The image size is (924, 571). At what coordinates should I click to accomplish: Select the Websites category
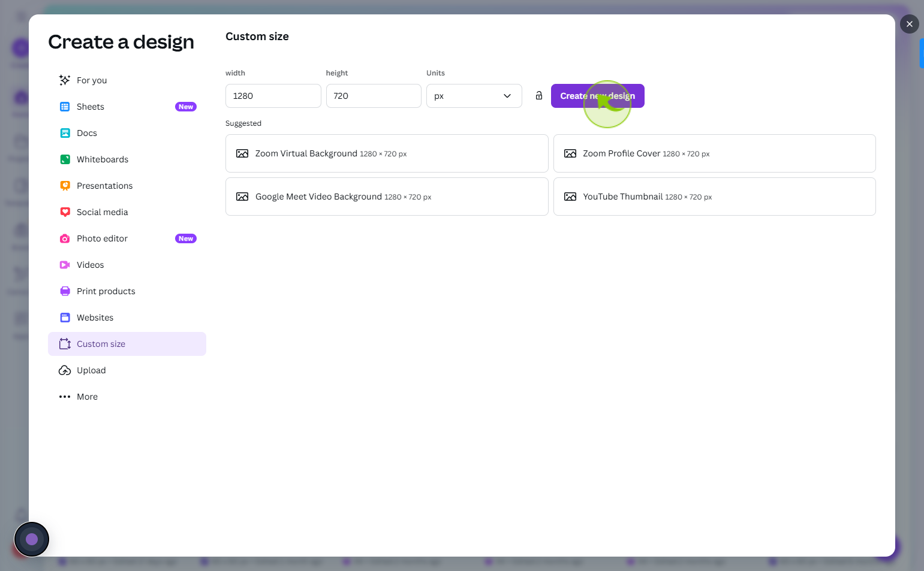[x=127, y=318]
